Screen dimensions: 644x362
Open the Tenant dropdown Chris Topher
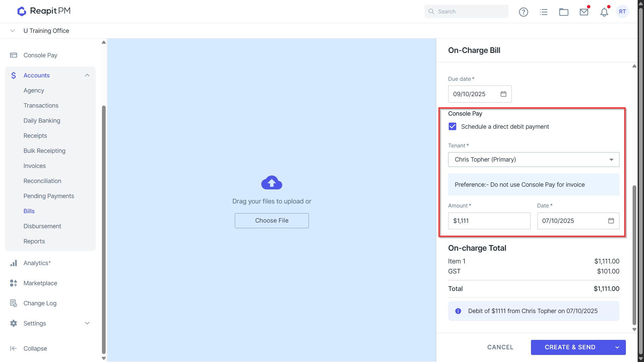534,160
